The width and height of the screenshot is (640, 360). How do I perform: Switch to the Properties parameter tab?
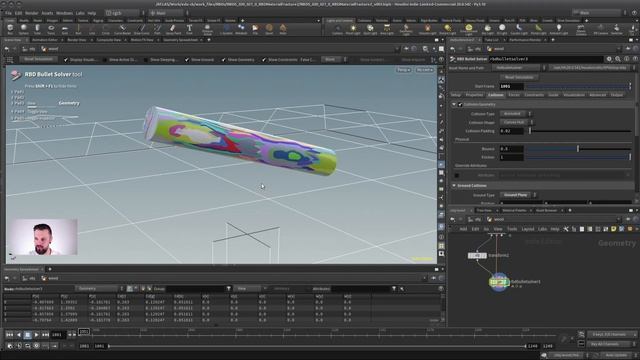pyautogui.click(x=474, y=95)
